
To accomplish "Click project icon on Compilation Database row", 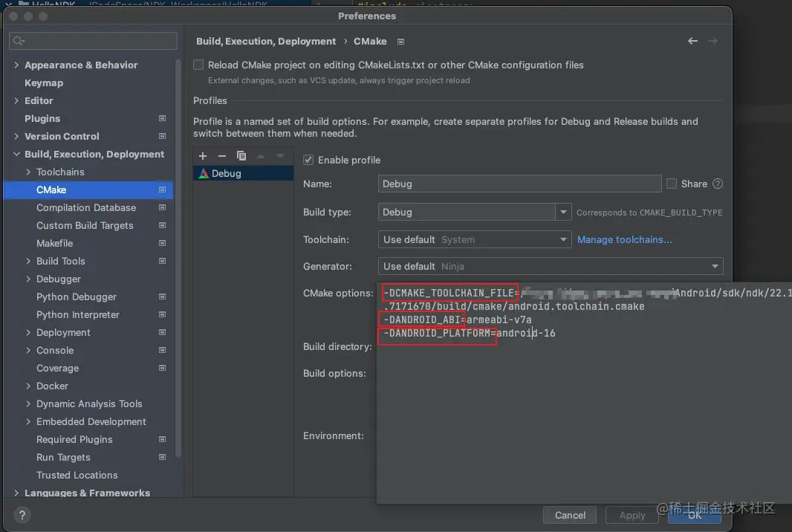I will coord(162,207).
